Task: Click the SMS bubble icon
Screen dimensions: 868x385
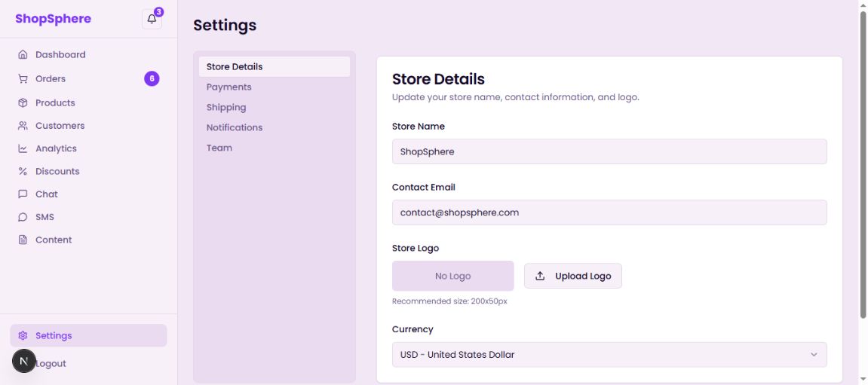Action: (23, 217)
